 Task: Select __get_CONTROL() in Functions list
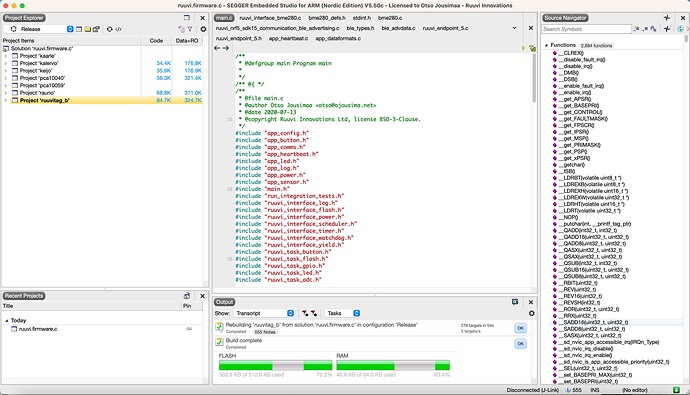pos(580,112)
